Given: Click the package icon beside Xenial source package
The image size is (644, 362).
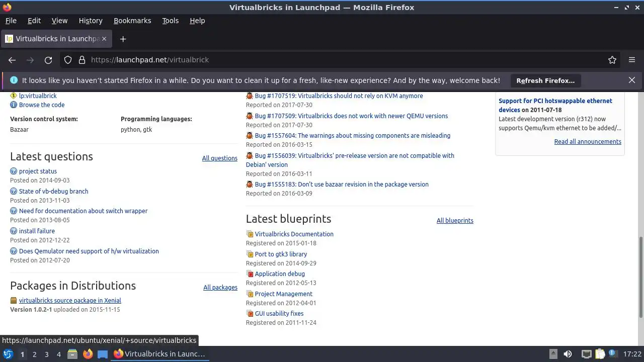Looking at the screenshot, I should coord(14,301).
